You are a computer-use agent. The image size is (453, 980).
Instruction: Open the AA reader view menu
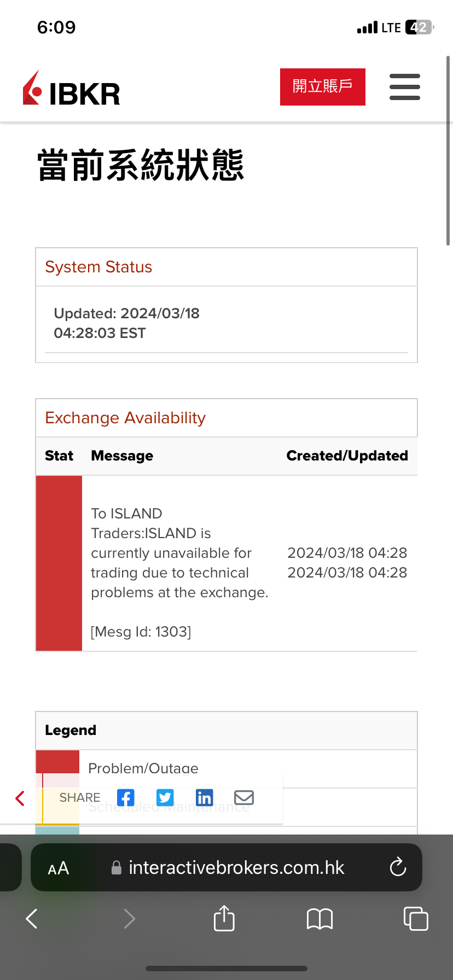[x=59, y=868]
